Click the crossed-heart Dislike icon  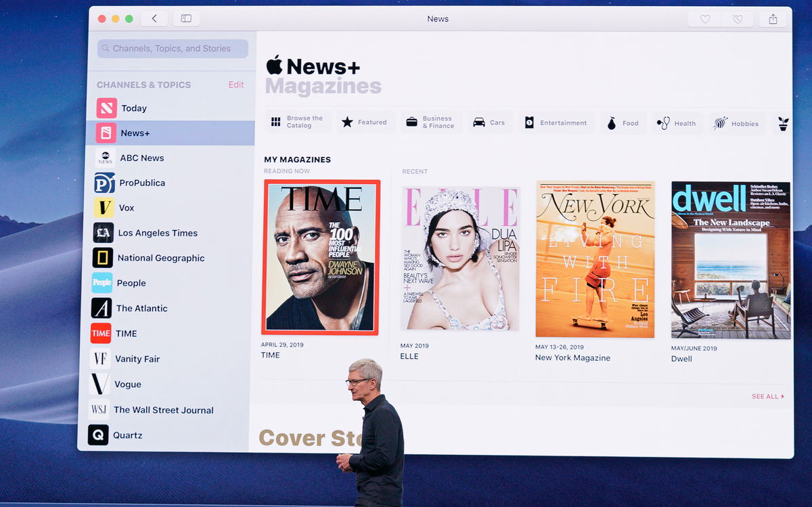click(x=738, y=20)
